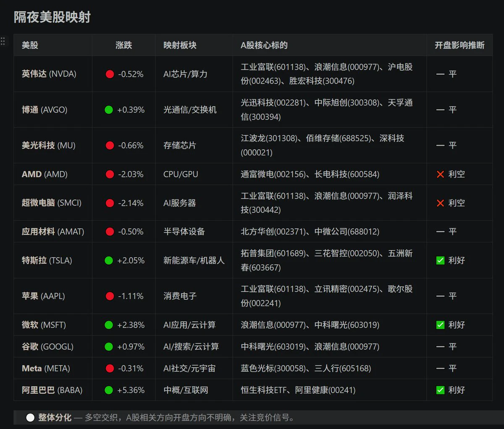Click the green dot in the 阿里巴巴 (BABA) row
Screen dimensions: 504x429
coord(109,390)
